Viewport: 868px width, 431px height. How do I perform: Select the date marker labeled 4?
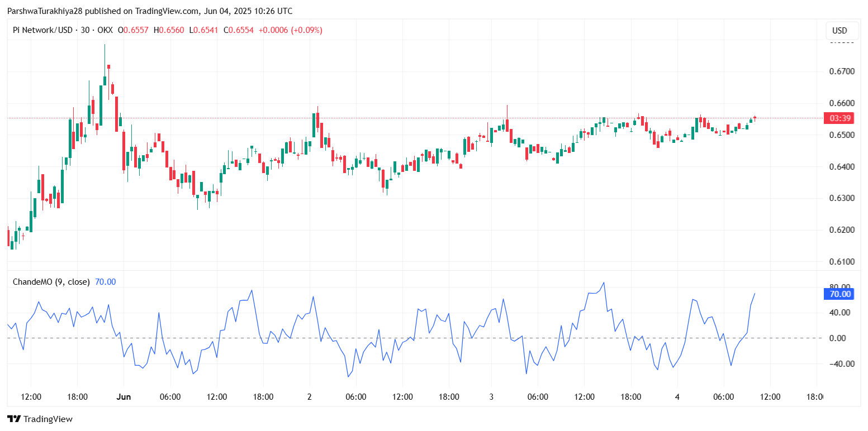(677, 397)
